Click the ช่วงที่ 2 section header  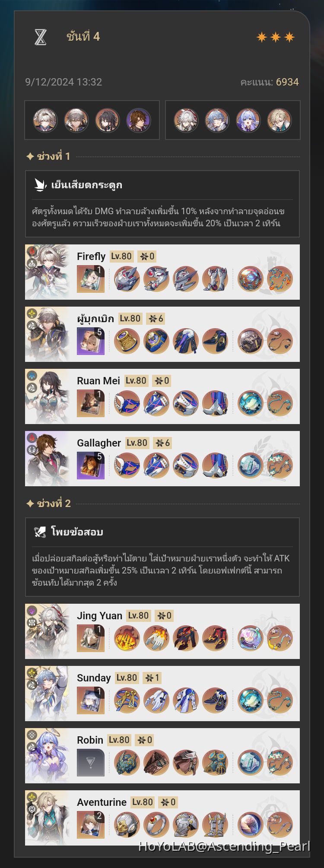click(x=49, y=504)
